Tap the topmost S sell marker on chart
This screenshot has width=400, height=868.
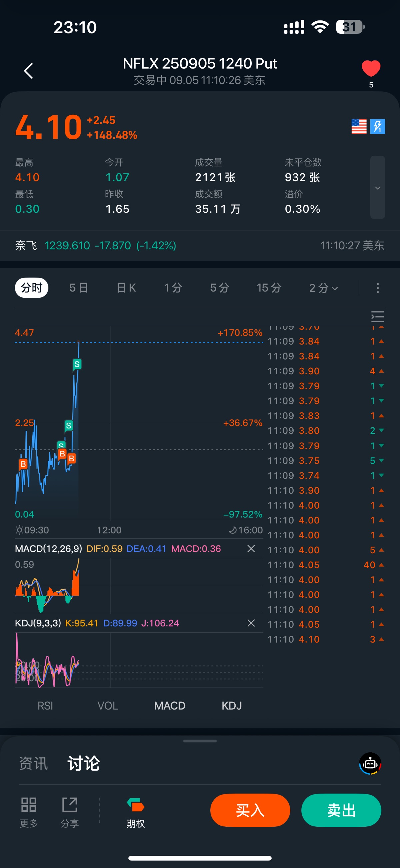click(77, 364)
